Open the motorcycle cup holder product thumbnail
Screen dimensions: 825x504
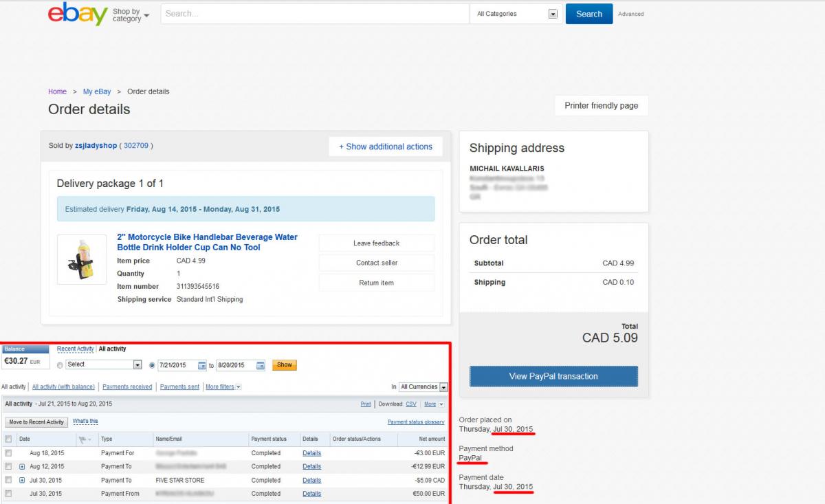click(x=82, y=259)
